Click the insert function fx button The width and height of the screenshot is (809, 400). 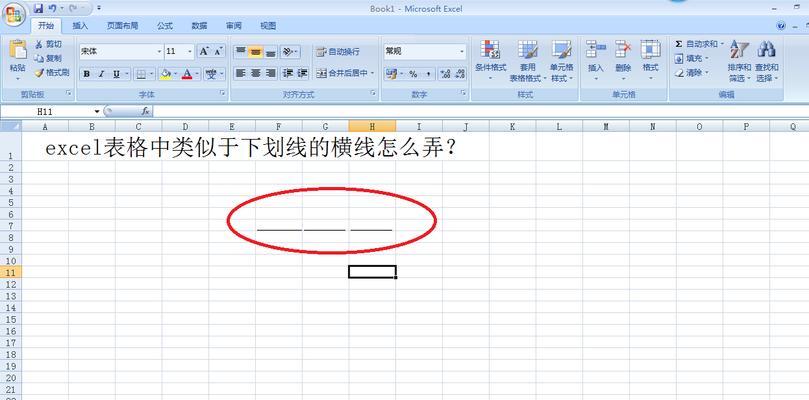pyautogui.click(x=145, y=111)
